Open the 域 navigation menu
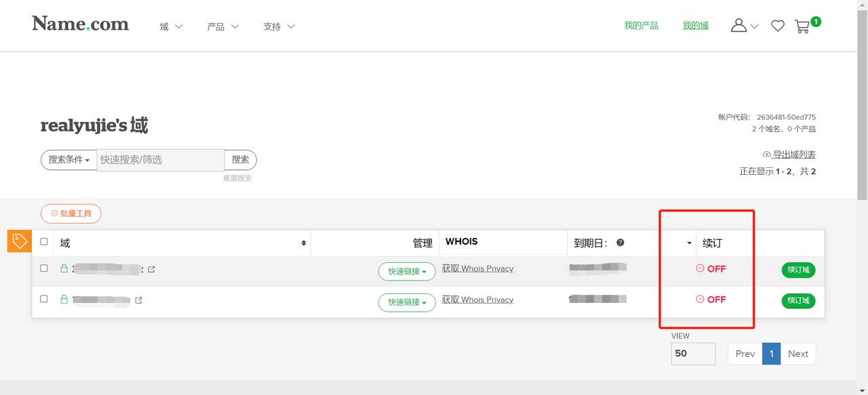The width and height of the screenshot is (868, 395). tap(171, 27)
